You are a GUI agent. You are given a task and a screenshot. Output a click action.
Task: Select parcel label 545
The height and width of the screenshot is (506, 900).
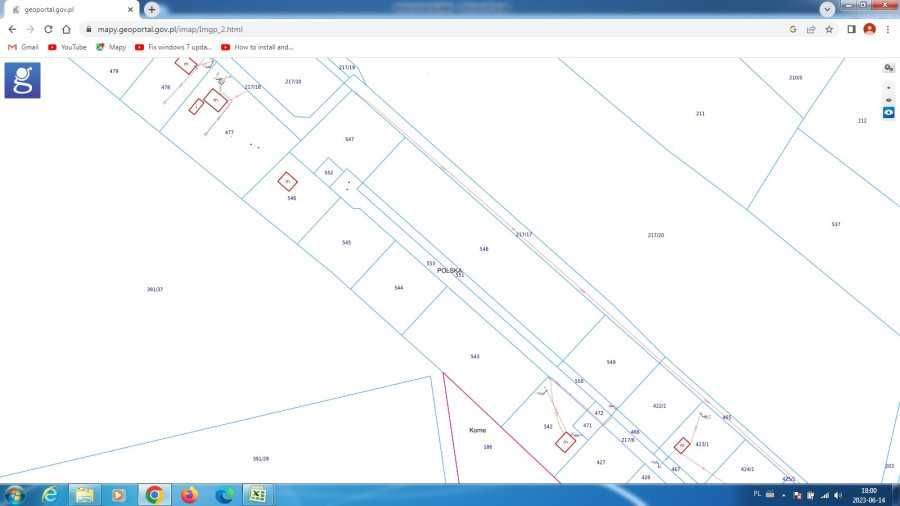tap(346, 243)
